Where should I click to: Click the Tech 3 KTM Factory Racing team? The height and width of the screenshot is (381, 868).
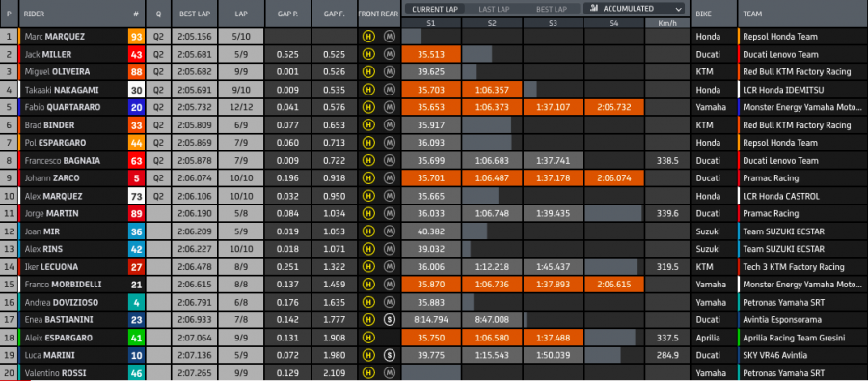point(794,267)
